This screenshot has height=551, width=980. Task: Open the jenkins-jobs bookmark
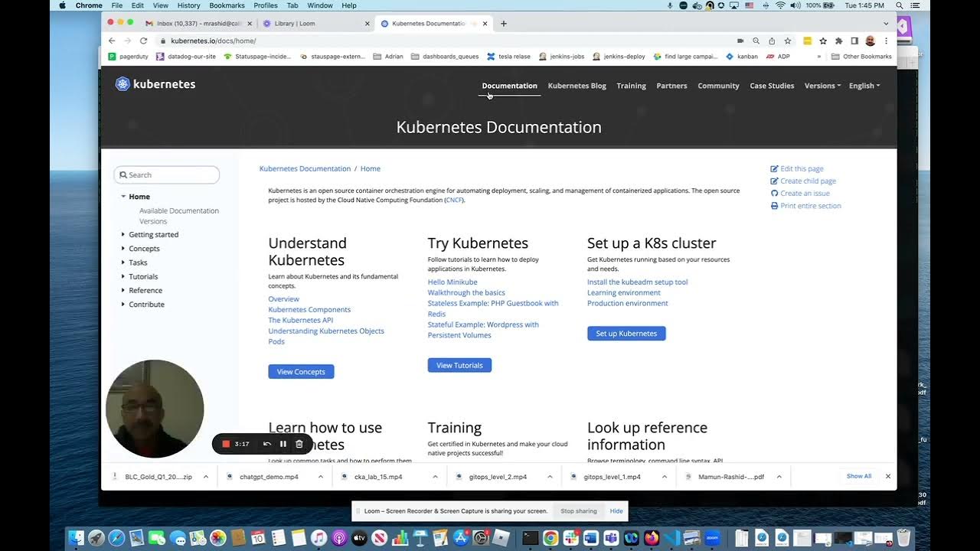click(x=562, y=57)
